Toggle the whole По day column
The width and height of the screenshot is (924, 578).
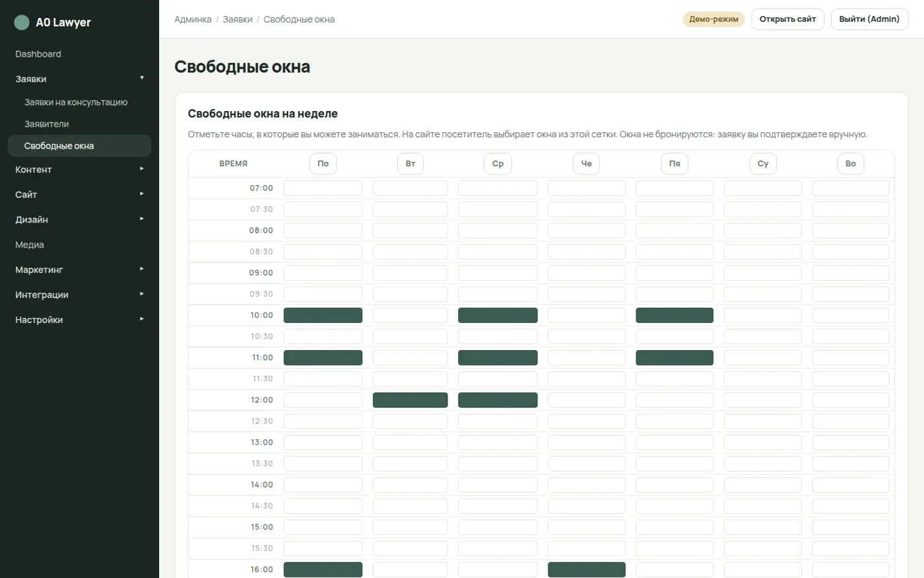click(323, 164)
